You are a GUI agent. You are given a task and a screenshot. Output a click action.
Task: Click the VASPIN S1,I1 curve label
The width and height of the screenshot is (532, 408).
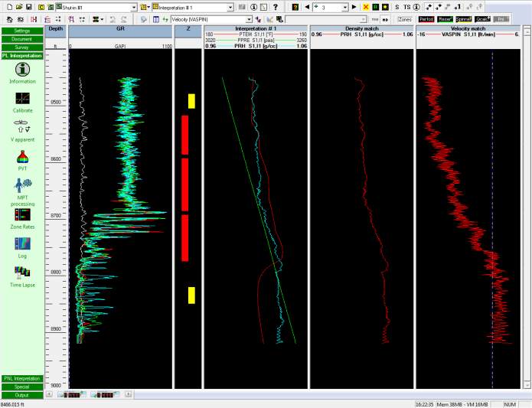point(468,34)
